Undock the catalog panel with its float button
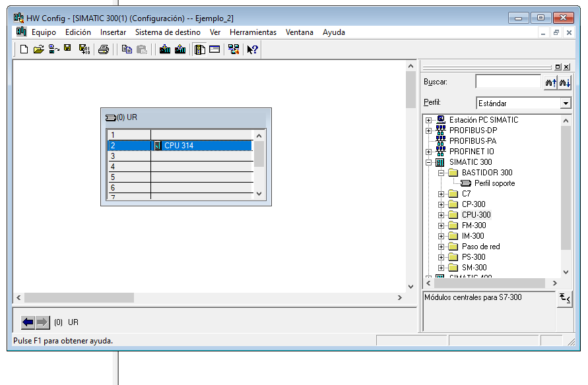Viewport: 588px width, 385px height. 558,67
